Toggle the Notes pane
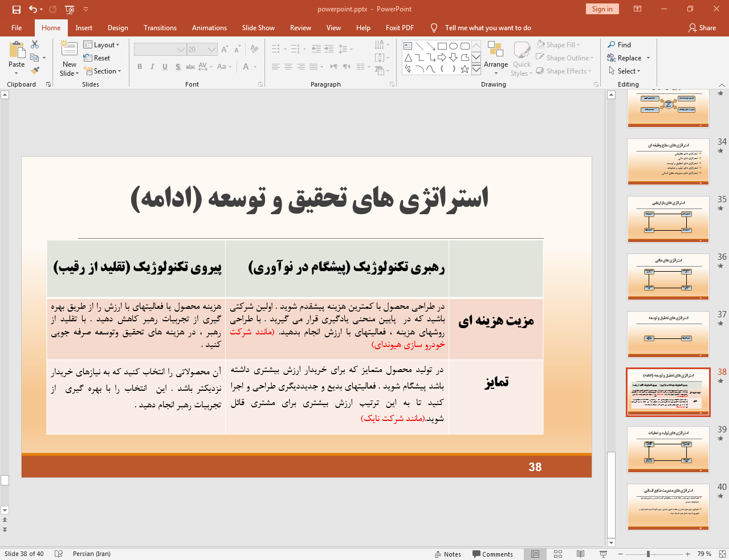 [x=447, y=554]
